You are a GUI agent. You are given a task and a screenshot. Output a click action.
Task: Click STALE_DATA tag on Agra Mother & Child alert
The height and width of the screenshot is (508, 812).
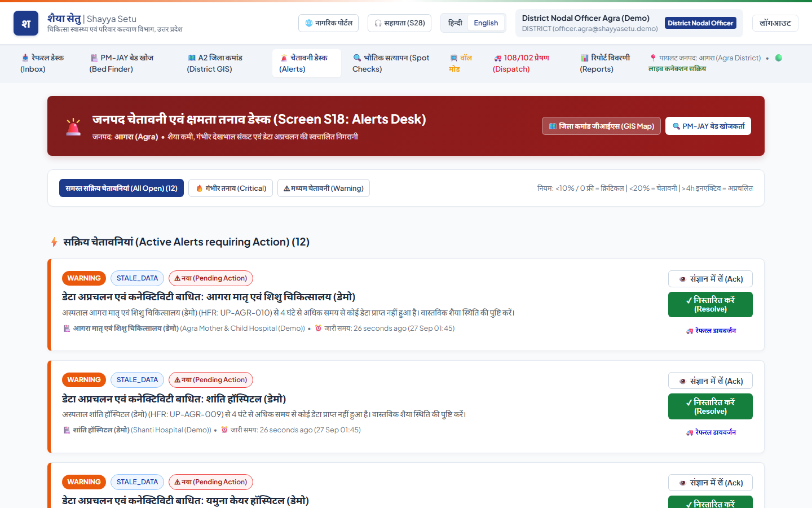(x=138, y=278)
